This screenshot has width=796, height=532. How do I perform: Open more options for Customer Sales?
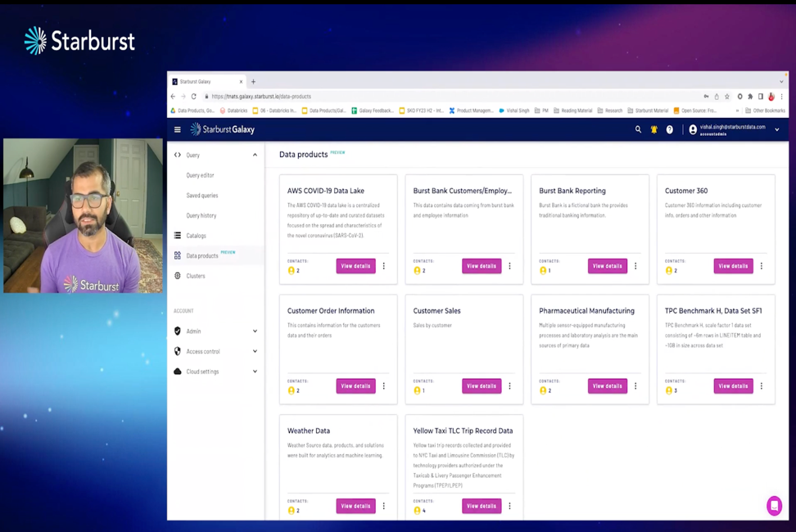pos(509,386)
